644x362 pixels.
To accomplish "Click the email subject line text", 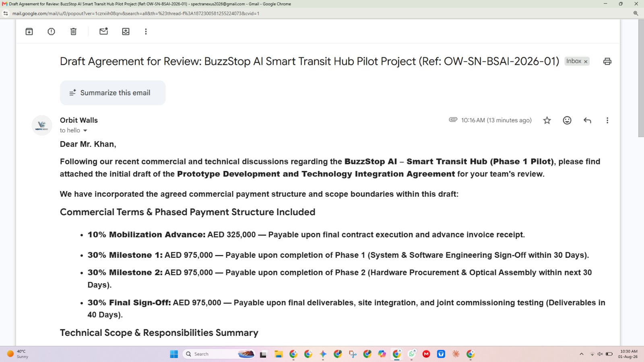I will point(310,61).
